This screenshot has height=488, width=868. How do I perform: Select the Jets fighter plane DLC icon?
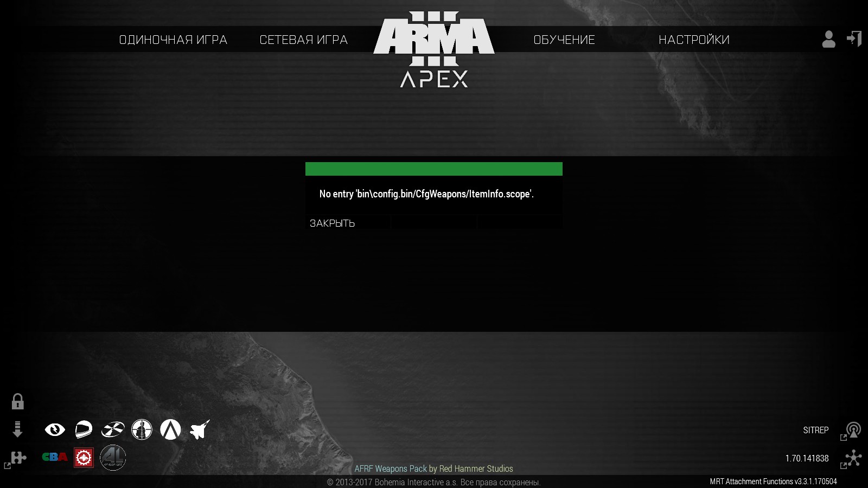point(200,429)
